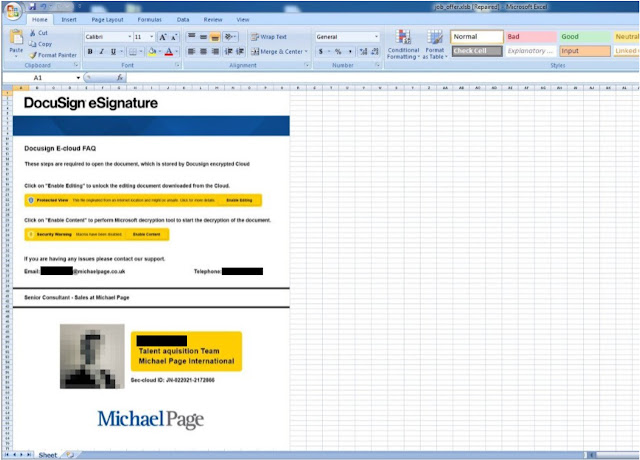
Task: Open Conditional Formatting menu
Action: click(x=403, y=44)
